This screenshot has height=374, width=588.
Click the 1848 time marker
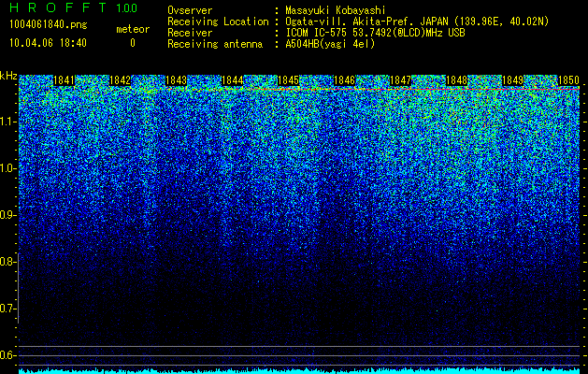(x=457, y=80)
